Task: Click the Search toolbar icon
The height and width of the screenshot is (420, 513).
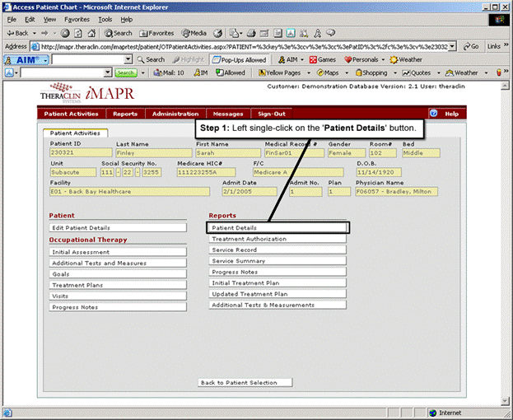Action: 119,33
